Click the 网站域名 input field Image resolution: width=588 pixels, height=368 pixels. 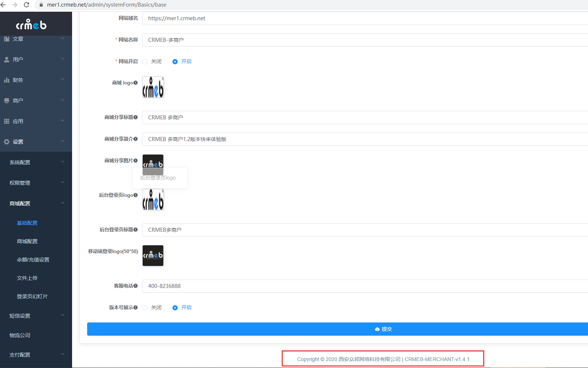(365, 18)
